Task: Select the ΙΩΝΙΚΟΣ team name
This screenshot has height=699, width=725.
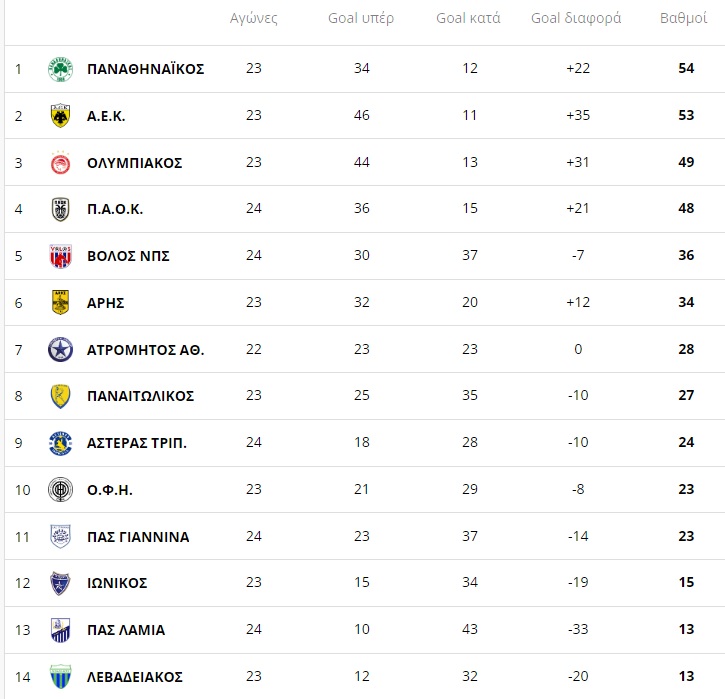Action: pos(117,583)
